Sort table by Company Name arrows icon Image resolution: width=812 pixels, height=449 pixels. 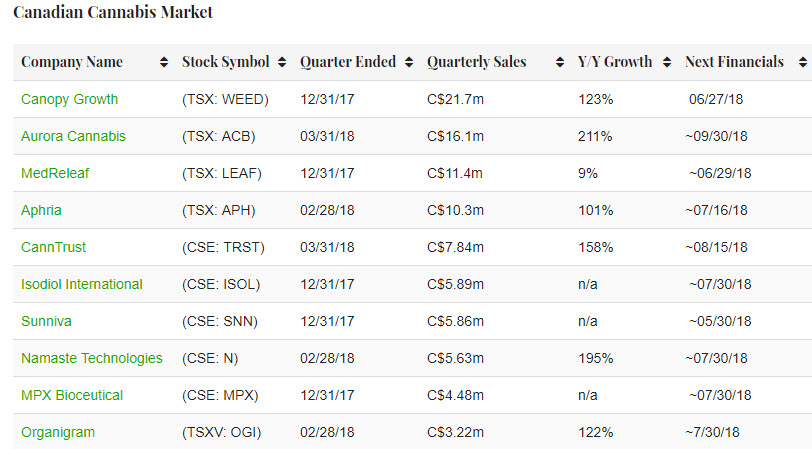pyautogui.click(x=164, y=62)
